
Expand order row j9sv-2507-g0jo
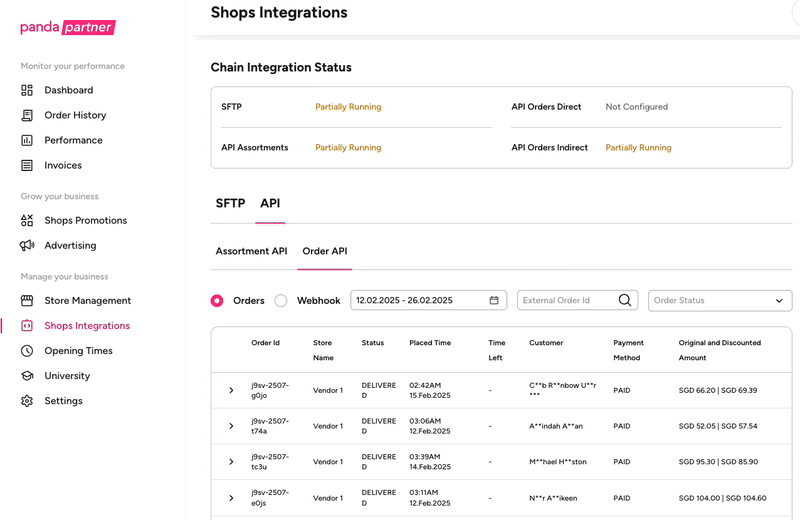click(231, 390)
